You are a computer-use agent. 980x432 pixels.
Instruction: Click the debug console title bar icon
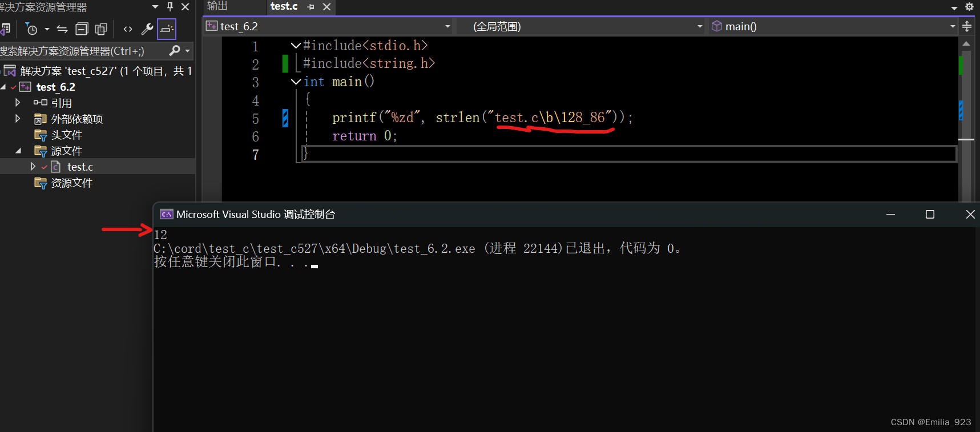point(166,215)
